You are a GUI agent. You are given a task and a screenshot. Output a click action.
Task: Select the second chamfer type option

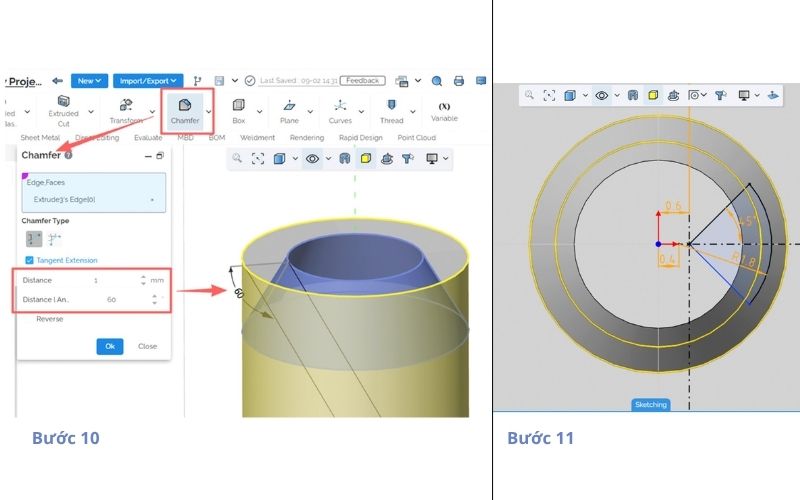point(53,239)
